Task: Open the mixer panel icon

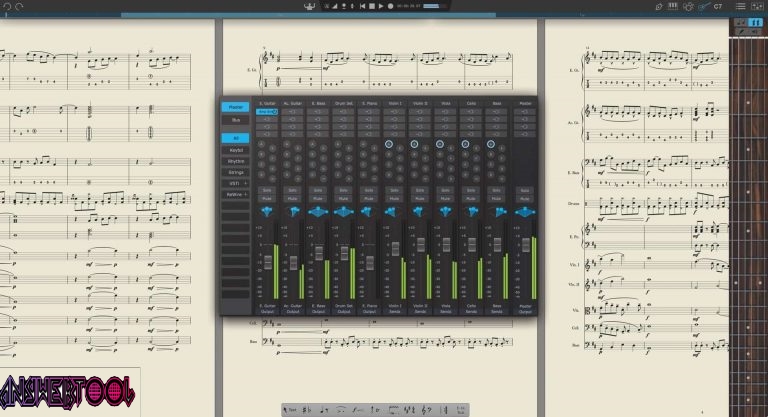Action: pyautogui.click(x=756, y=6)
